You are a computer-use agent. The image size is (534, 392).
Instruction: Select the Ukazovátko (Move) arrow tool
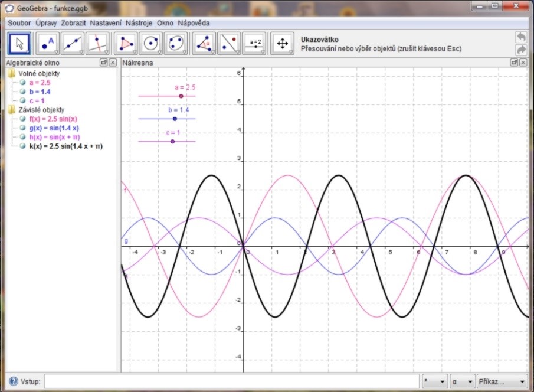tap(20, 44)
